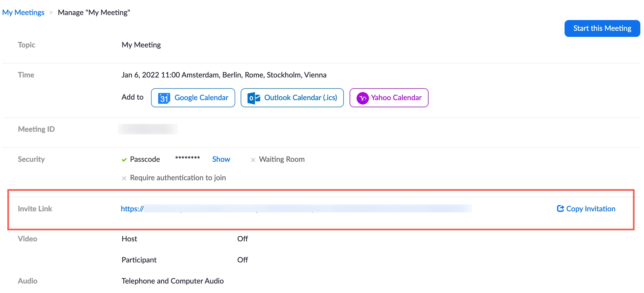Click the Waiting Room x mark

click(253, 160)
